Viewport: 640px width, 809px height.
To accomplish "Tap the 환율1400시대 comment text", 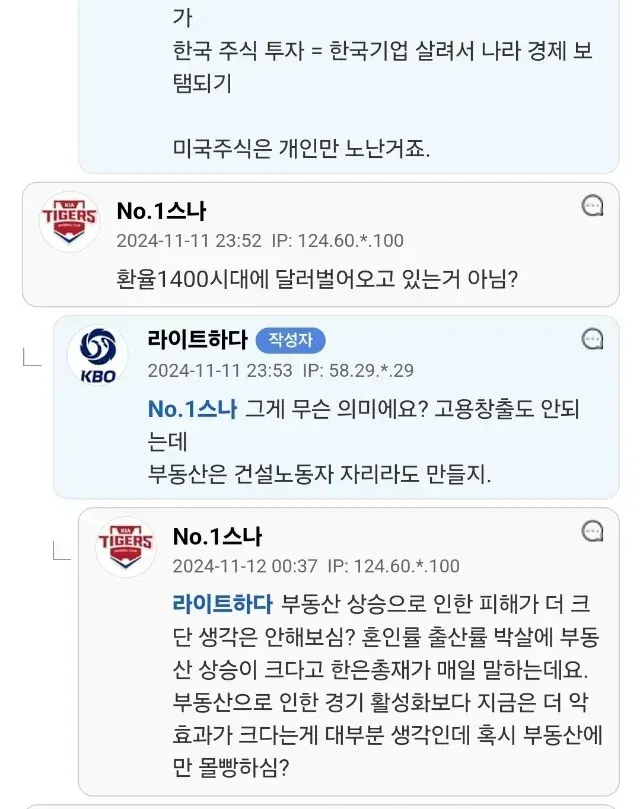I will (x=317, y=279).
